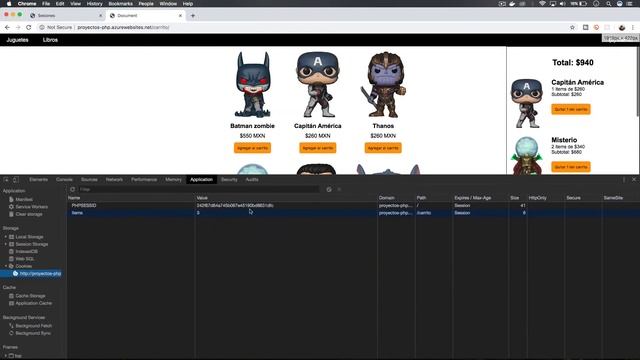Open the Chrome three-dot menu

633,27
